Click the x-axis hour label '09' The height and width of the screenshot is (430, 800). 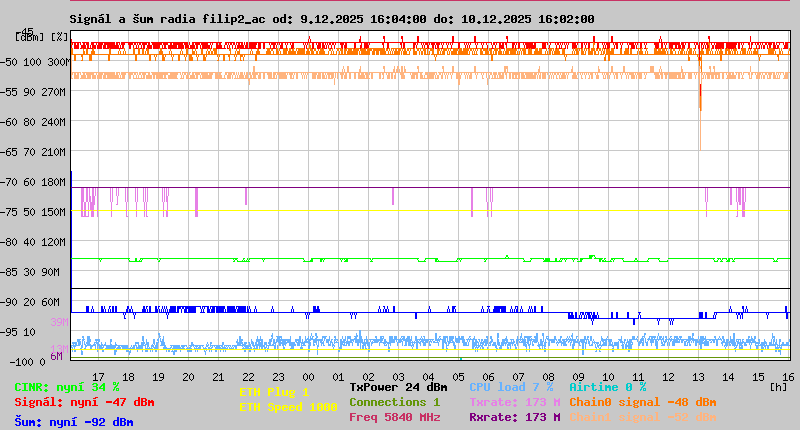pyautogui.click(x=578, y=377)
